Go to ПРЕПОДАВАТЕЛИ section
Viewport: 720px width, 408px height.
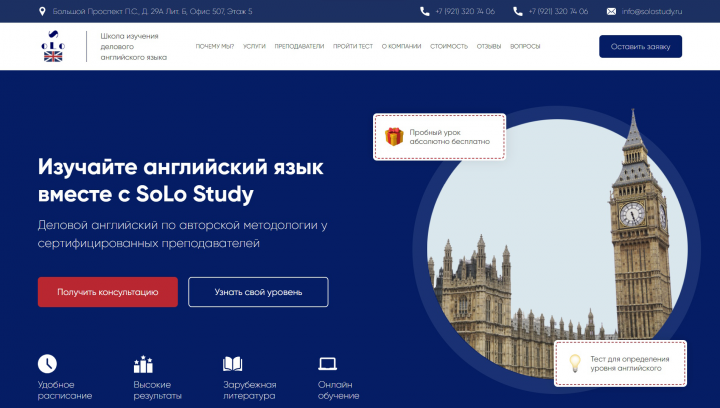[299, 46]
